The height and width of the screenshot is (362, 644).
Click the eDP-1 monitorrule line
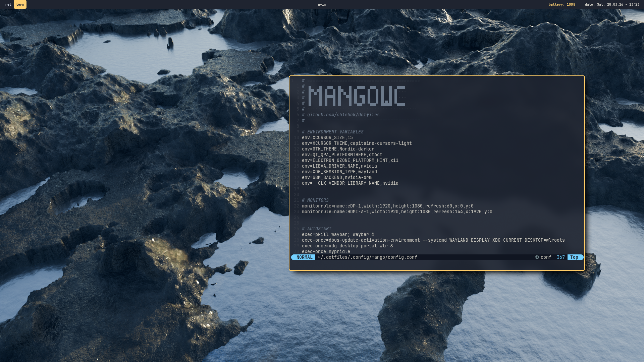coord(387,206)
